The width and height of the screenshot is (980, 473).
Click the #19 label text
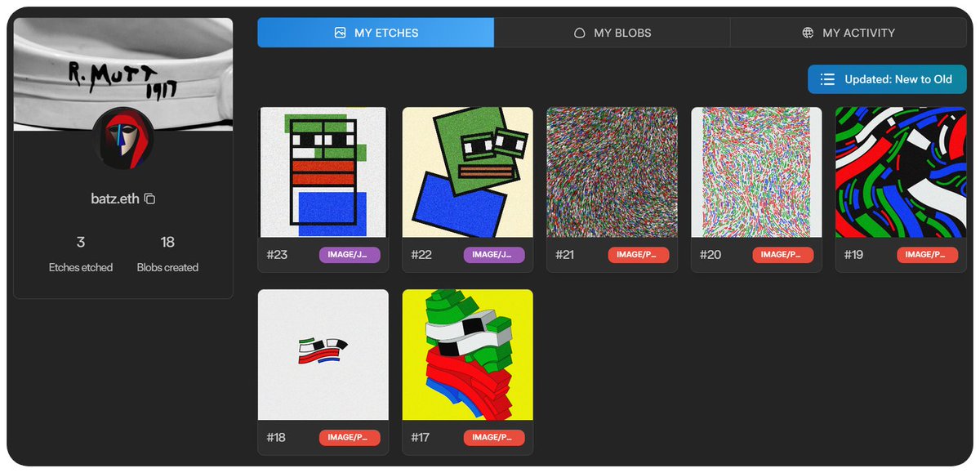(x=853, y=255)
